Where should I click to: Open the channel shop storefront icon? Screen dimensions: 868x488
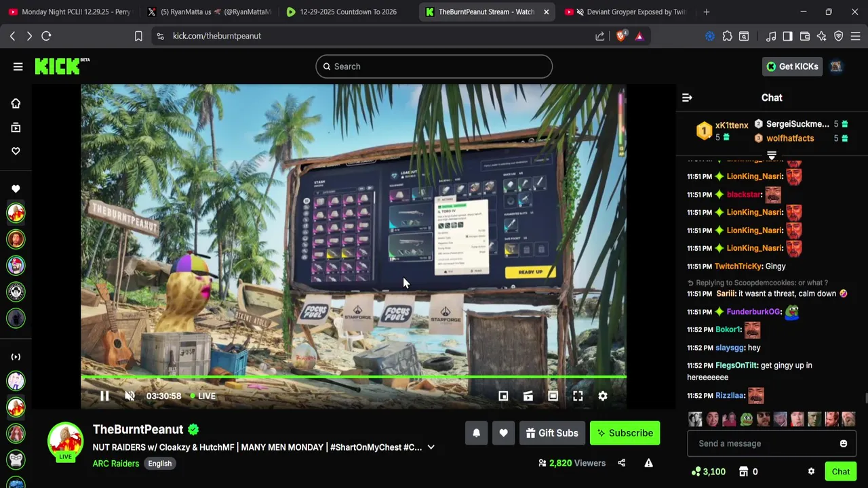[x=743, y=472]
